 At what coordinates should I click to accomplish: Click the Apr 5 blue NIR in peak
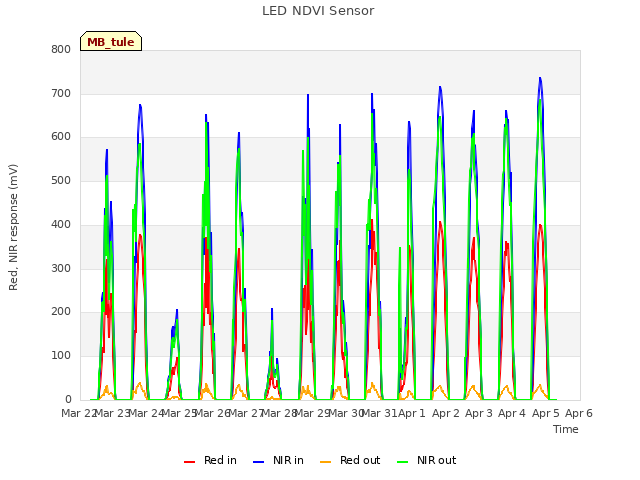540,78
